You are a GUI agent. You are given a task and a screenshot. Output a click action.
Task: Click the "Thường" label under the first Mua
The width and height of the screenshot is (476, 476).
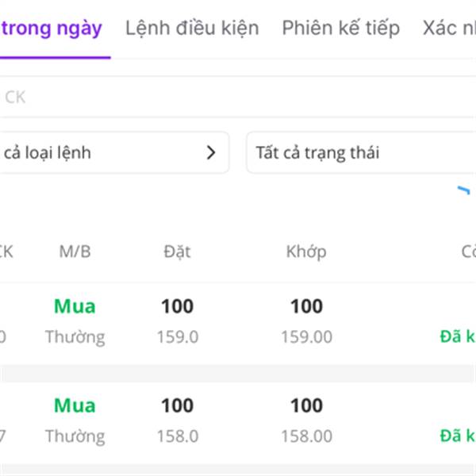pos(75,337)
